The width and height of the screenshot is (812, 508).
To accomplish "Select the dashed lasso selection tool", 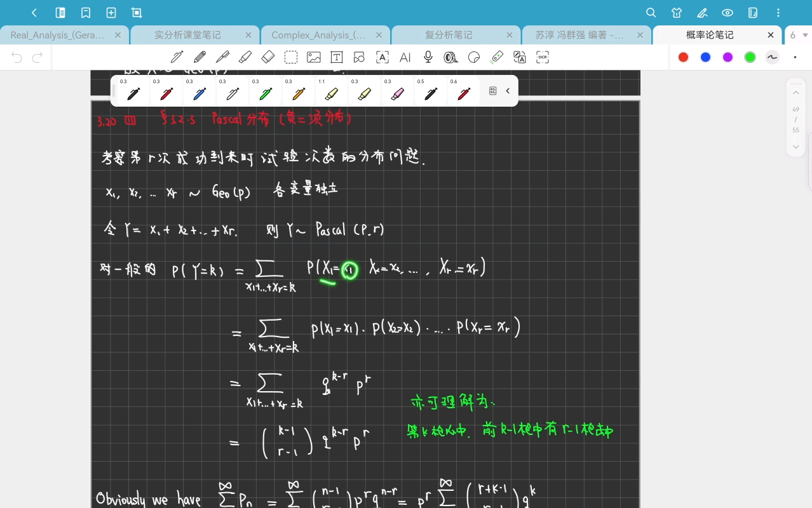I will (291, 57).
